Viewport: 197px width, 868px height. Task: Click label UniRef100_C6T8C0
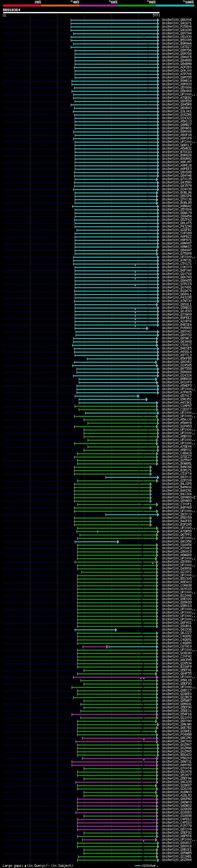tap(176, 647)
